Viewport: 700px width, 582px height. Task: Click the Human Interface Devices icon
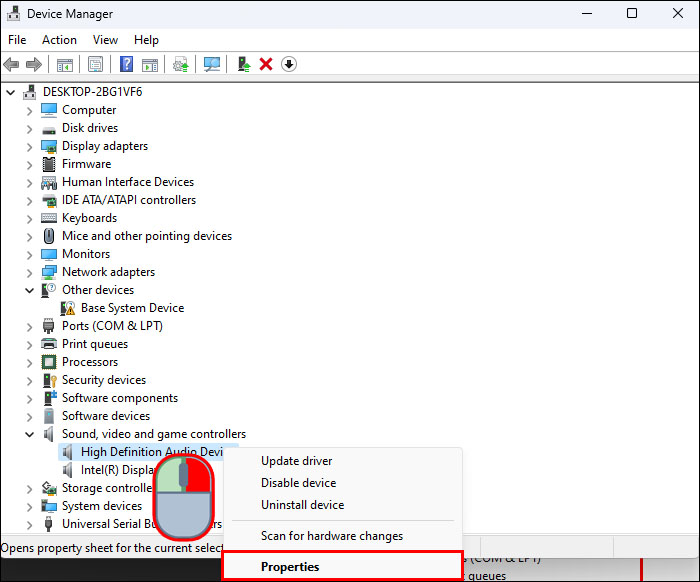(49, 183)
